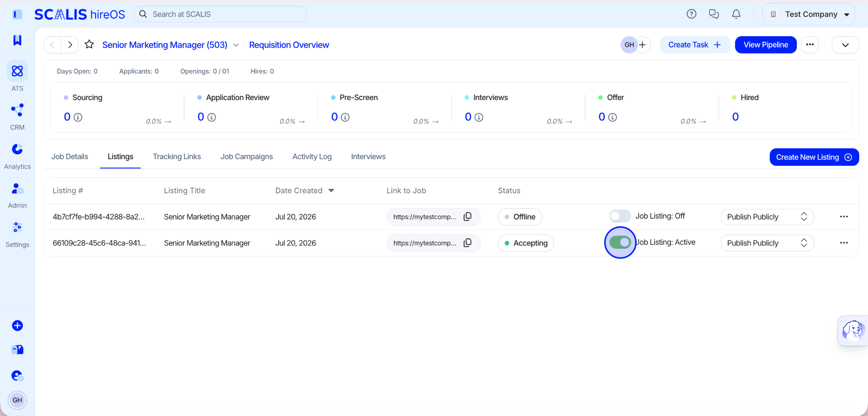The image size is (868, 416).
Task: Open the help question mark icon
Action: pyautogui.click(x=691, y=14)
